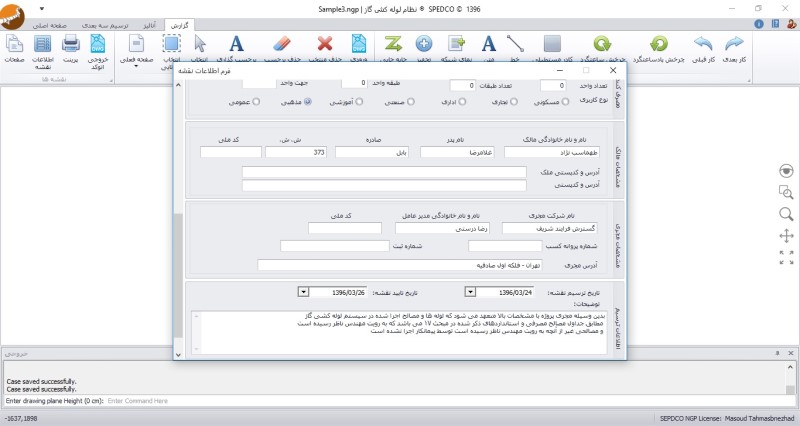Click the شماره پروانه کسب field

click(505, 246)
